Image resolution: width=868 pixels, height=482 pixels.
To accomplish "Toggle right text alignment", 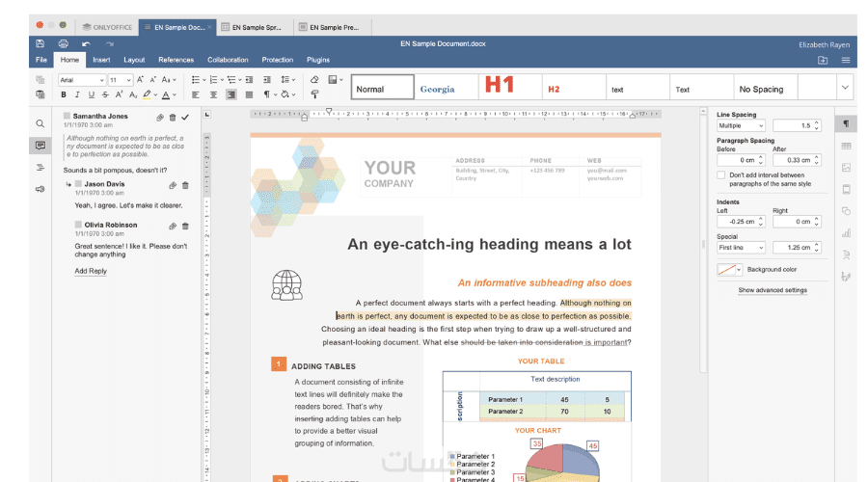I will [x=231, y=94].
